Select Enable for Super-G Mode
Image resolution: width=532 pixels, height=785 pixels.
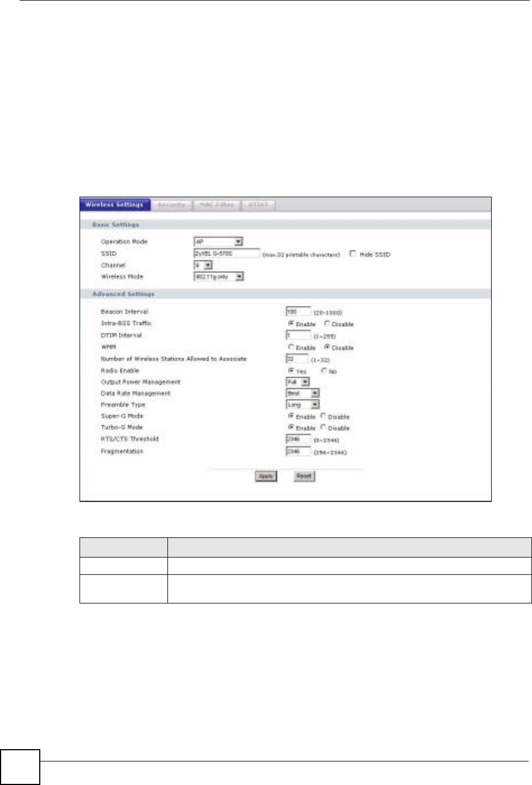click(x=291, y=416)
